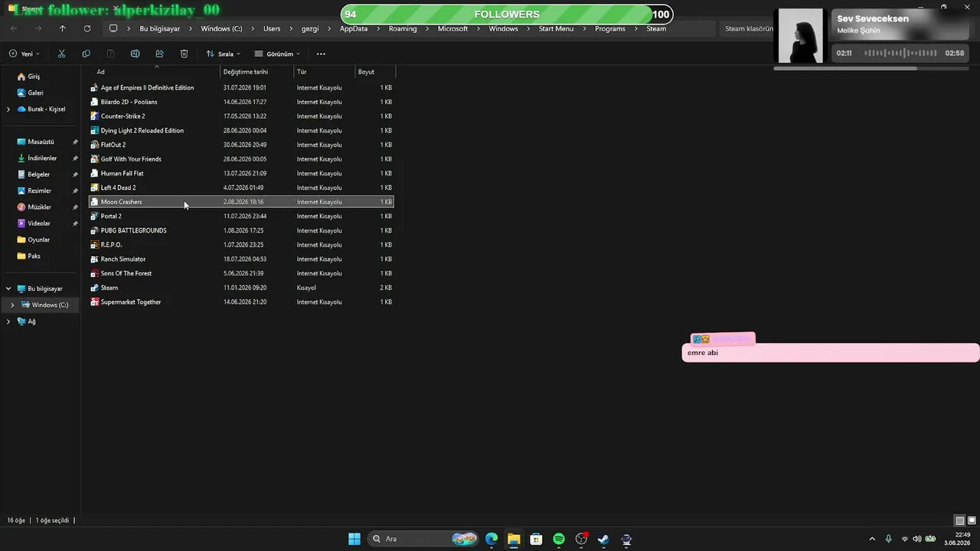
Task: Sort by the Boyut column header
Action: [x=375, y=72]
